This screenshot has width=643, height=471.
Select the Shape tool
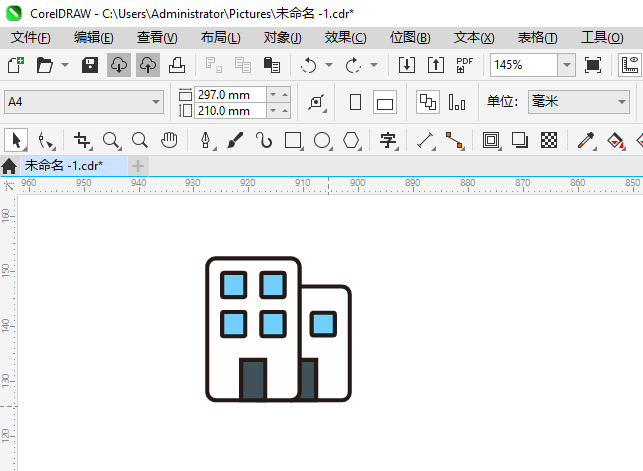pyautogui.click(x=46, y=141)
